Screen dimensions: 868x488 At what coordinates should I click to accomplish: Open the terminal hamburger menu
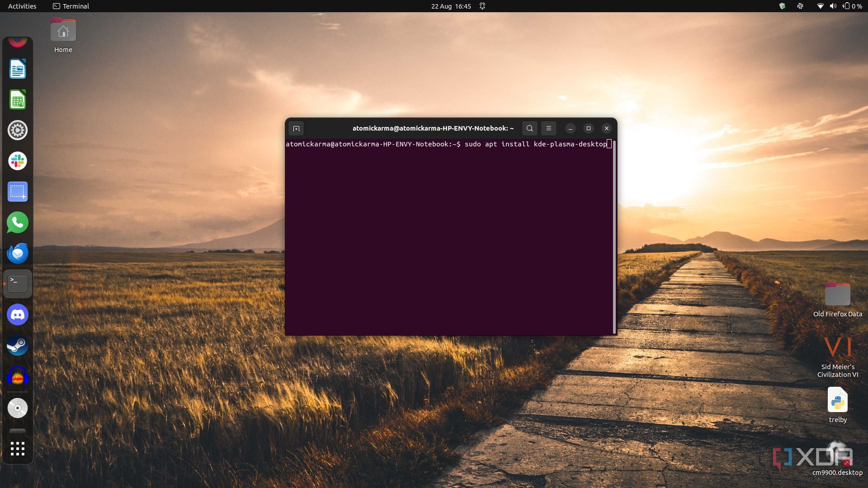pyautogui.click(x=548, y=128)
